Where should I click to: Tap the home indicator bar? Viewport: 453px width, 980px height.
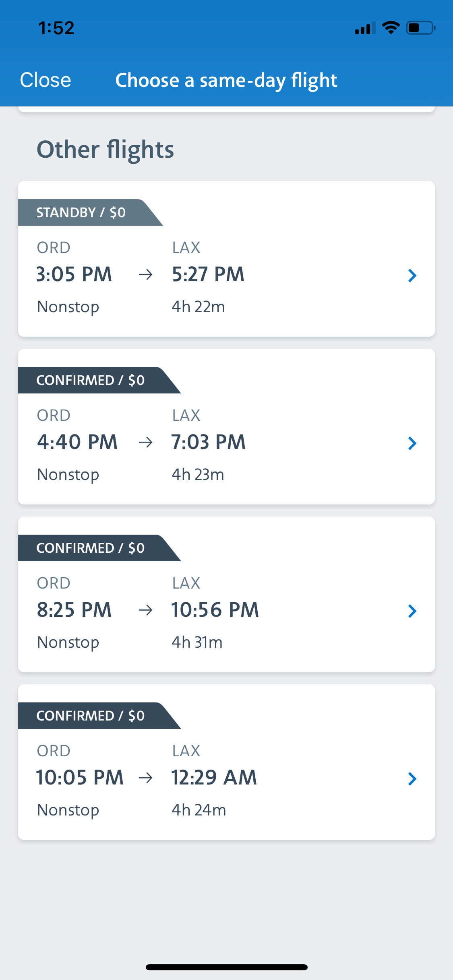point(226,967)
